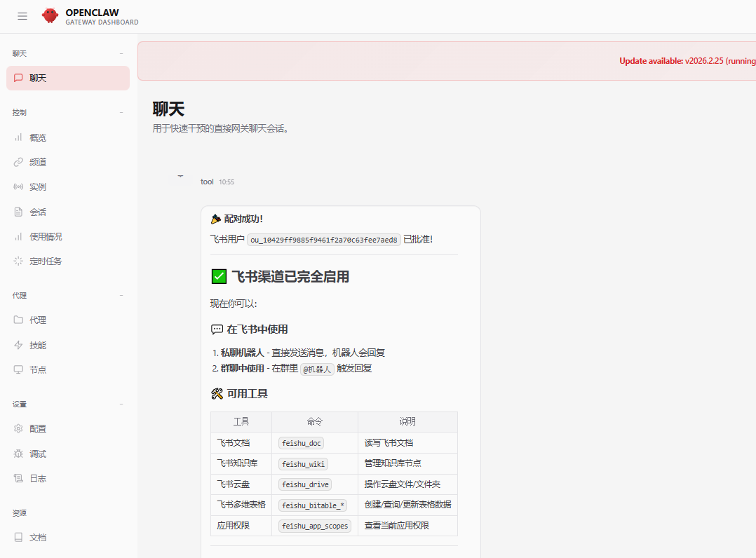This screenshot has height=558, width=756.
Task: Go to 使用情况 page
Action: click(46, 237)
